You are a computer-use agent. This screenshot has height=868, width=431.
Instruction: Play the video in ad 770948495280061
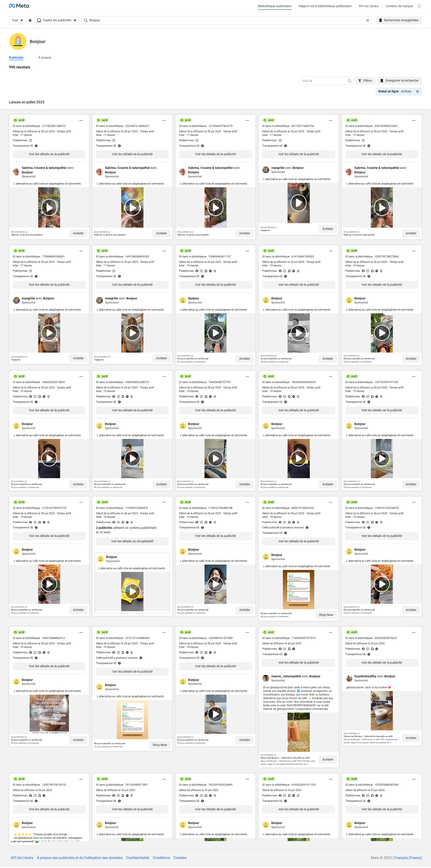click(49, 333)
